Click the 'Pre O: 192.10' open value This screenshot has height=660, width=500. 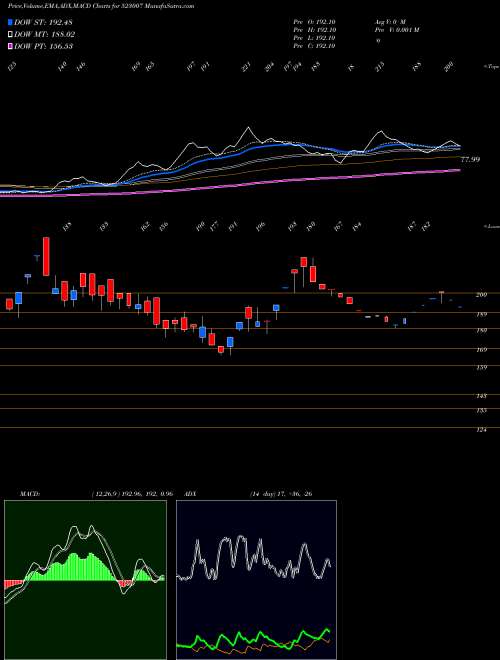click(314, 22)
